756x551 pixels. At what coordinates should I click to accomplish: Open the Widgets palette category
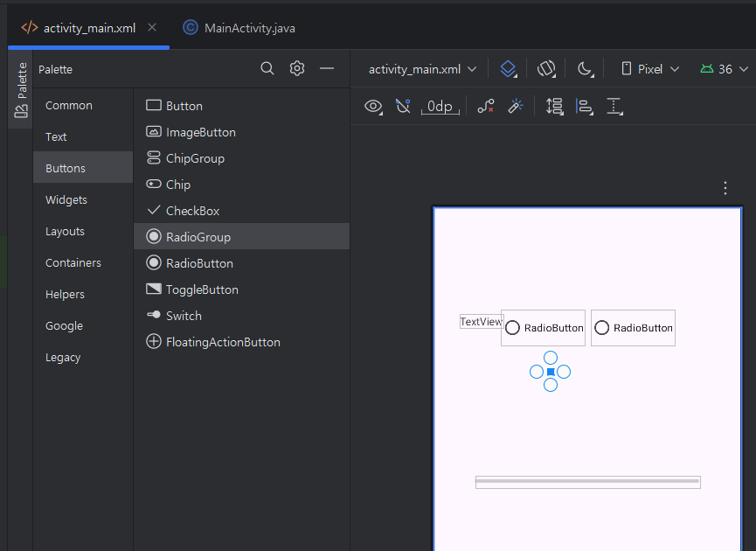click(x=83, y=199)
